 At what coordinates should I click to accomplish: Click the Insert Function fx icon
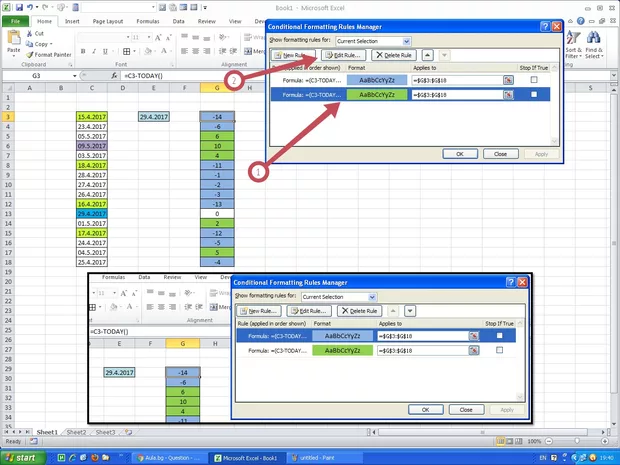(x=114, y=76)
